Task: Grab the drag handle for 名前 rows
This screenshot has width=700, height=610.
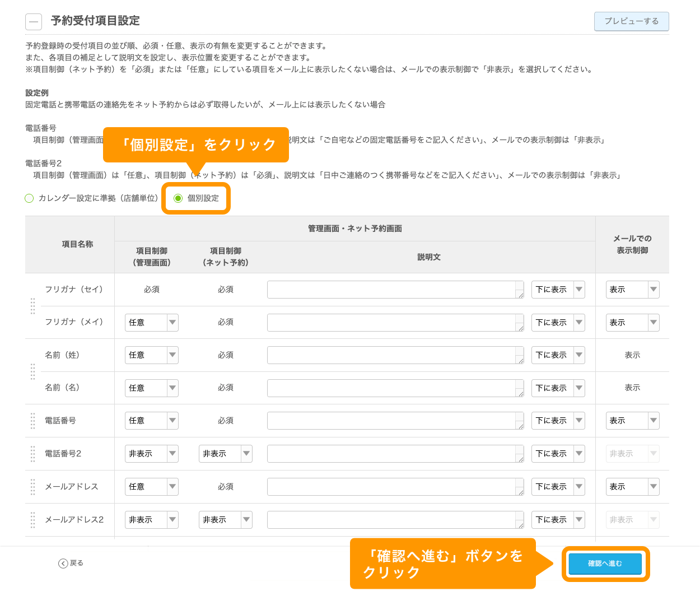Action: tap(32, 371)
